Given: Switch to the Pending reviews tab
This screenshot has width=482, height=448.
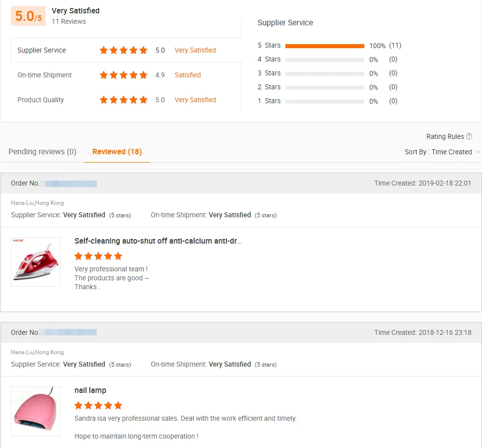Looking at the screenshot, I should (x=42, y=151).
